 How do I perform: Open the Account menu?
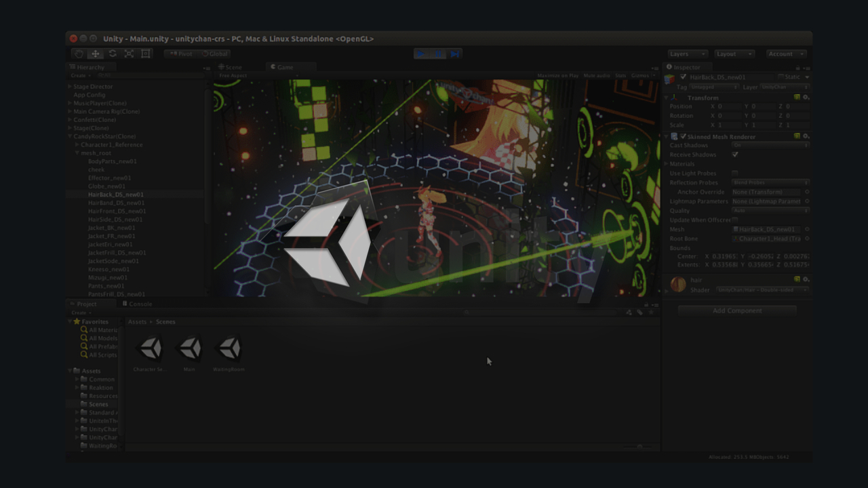(x=785, y=54)
